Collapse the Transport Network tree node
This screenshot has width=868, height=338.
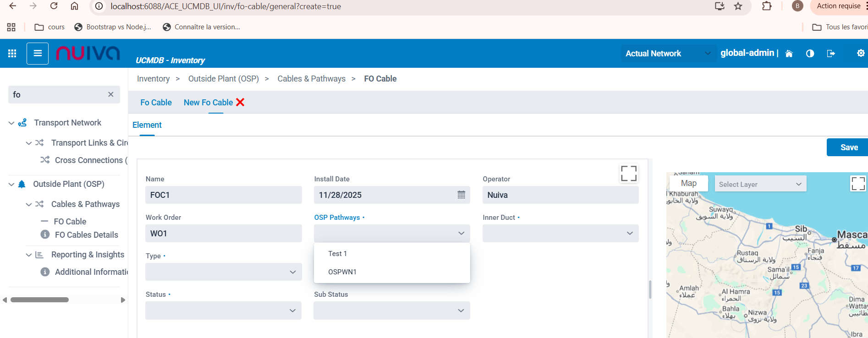(11, 123)
